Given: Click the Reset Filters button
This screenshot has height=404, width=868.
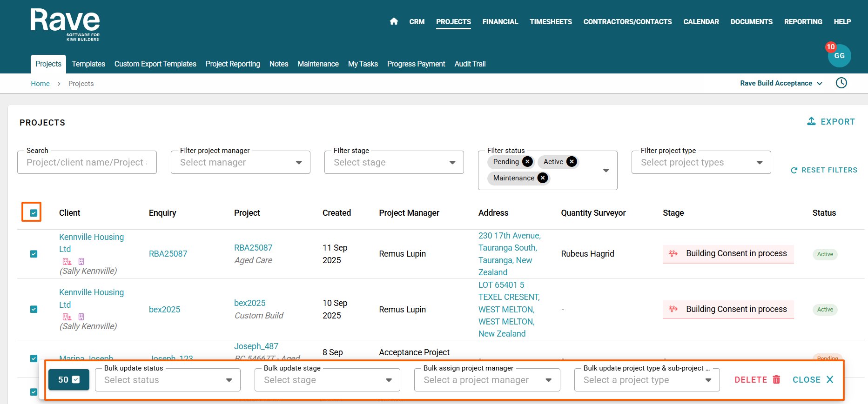Looking at the screenshot, I should 824,170.
